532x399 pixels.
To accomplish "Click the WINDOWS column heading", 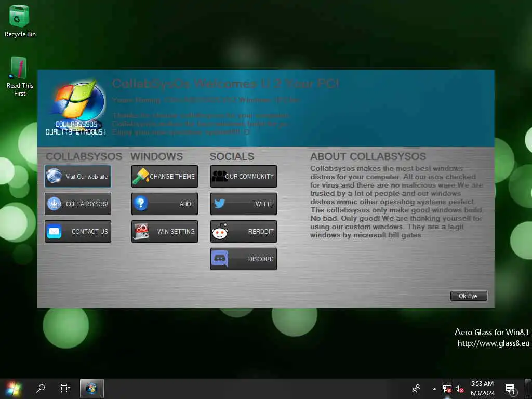I will coord(157,156).
